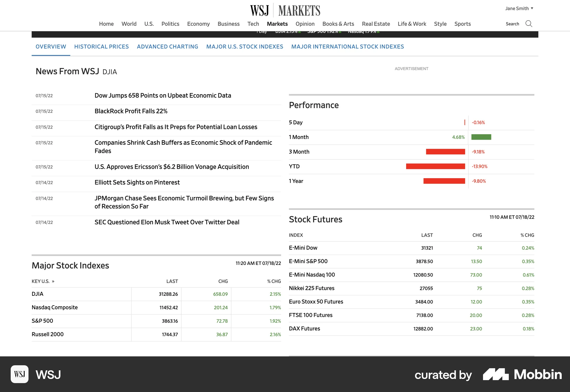
Task: Switch to Major International Stock Indexes tab
Action: (348, 47)
